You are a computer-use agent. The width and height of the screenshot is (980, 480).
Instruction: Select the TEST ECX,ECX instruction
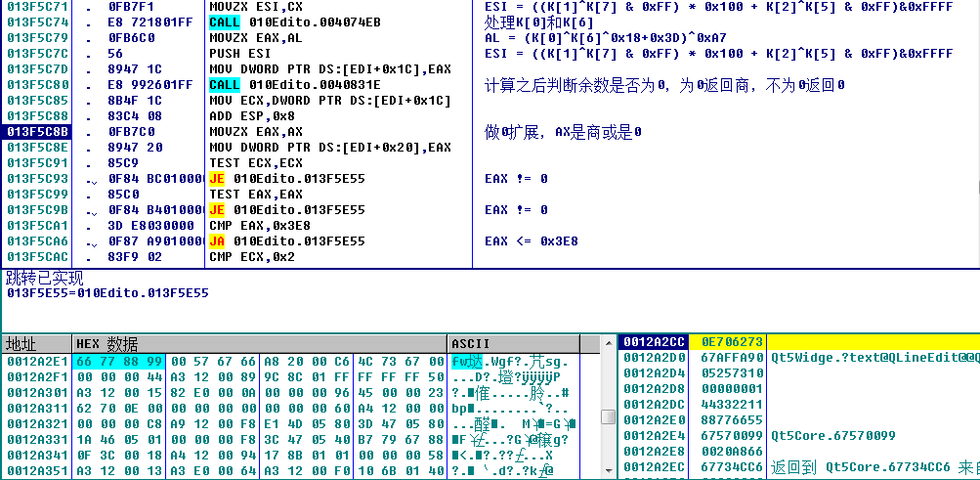pyautogui.click(x=256, y=163)
